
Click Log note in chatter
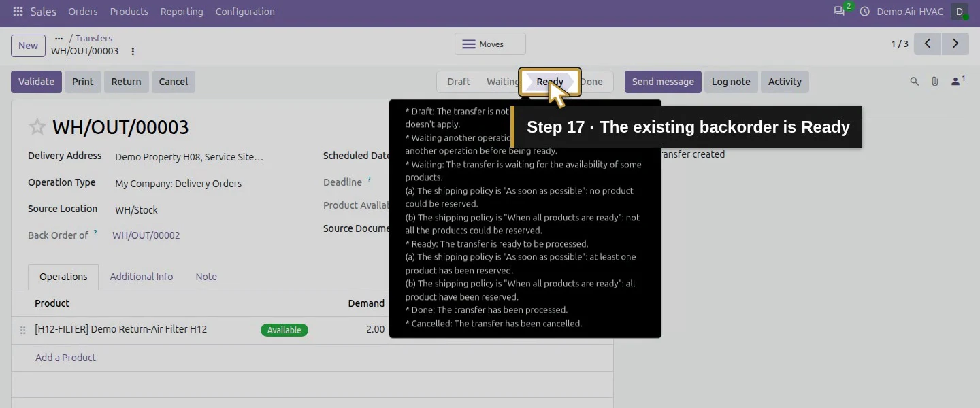[731, 82]
